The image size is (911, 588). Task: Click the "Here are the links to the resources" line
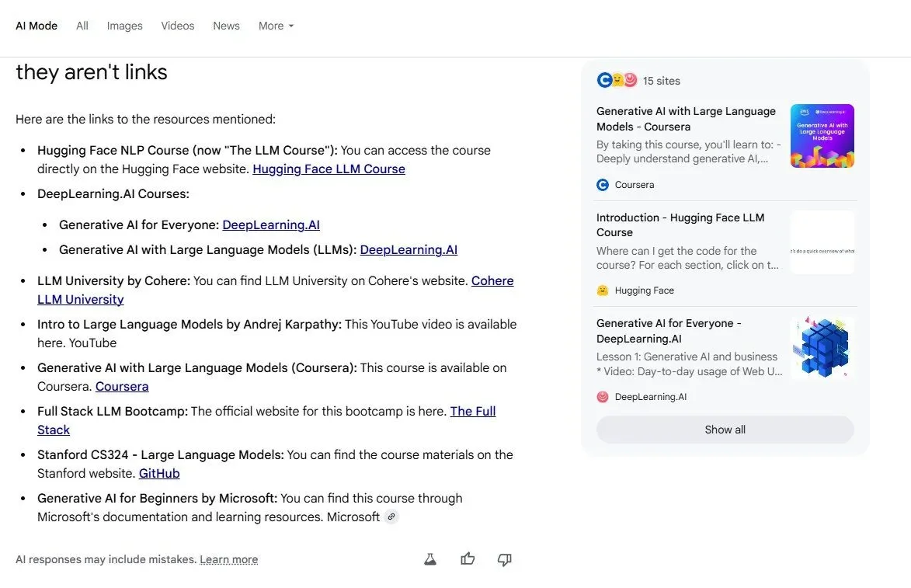[x=146, y=119]
